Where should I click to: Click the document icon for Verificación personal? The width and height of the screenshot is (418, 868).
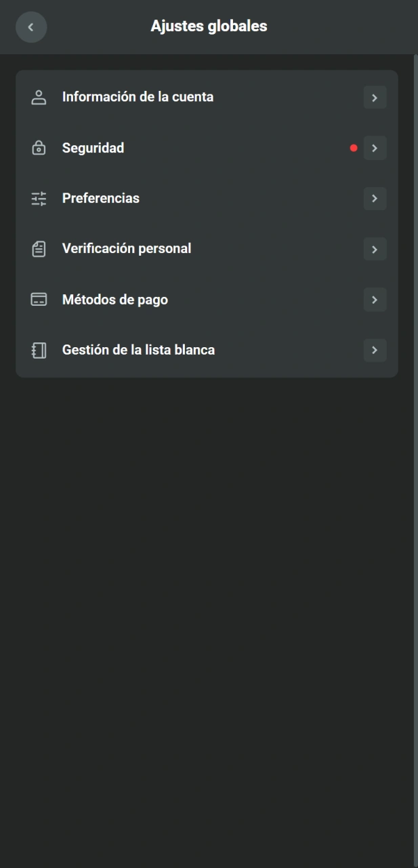pos(39,248)
